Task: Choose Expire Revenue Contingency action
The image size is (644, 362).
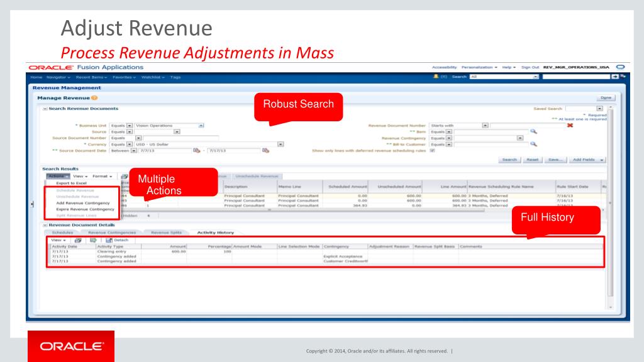Action: pos(85,209)
